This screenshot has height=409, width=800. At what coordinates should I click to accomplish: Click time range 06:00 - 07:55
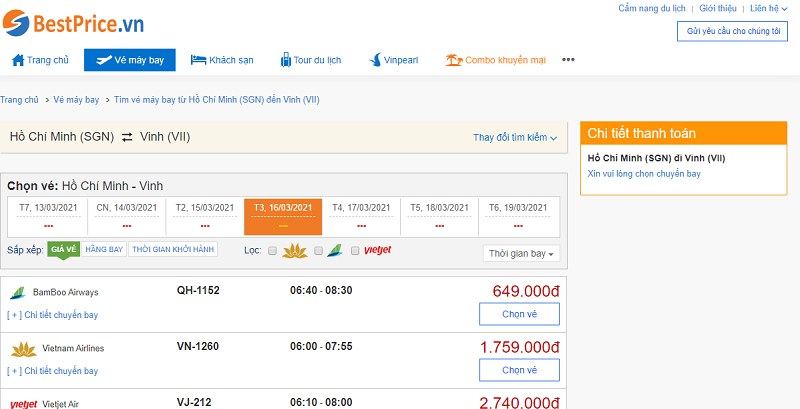pos(321,347)
